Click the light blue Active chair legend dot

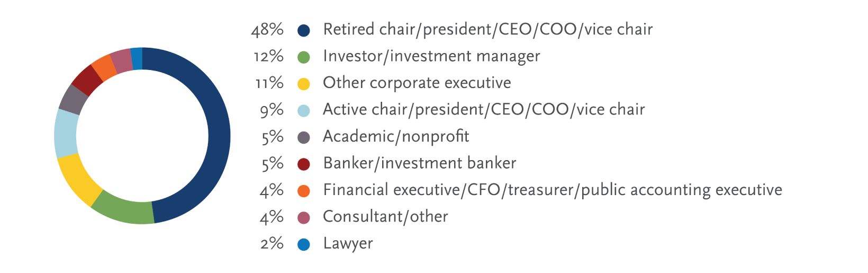pos(303,111)
